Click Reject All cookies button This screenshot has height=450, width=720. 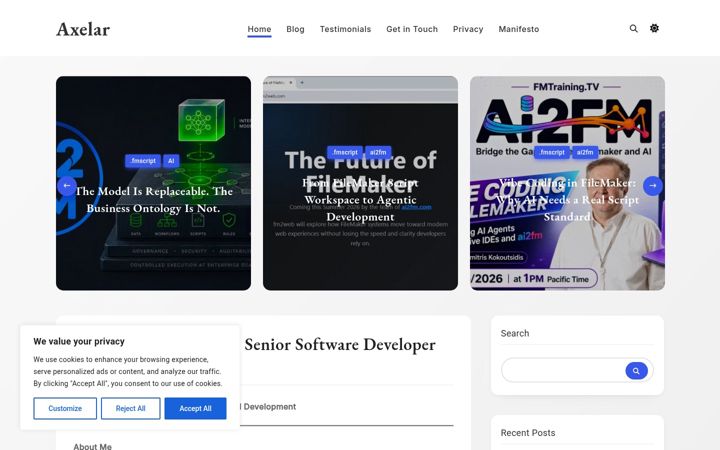[x=130, y=408]
